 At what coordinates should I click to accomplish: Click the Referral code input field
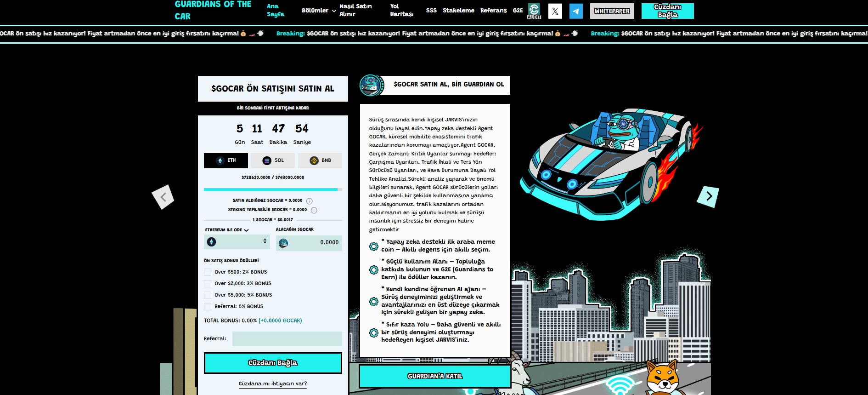point(287,339)
